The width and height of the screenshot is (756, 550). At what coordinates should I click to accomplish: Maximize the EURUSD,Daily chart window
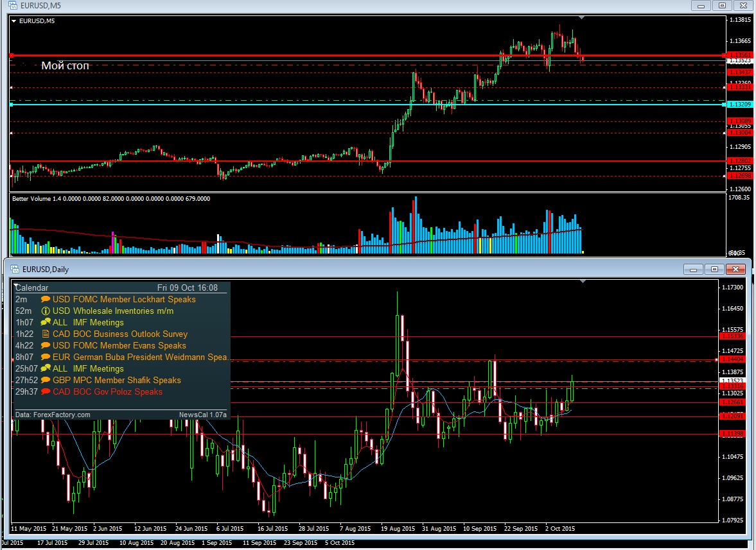point(714,269)
